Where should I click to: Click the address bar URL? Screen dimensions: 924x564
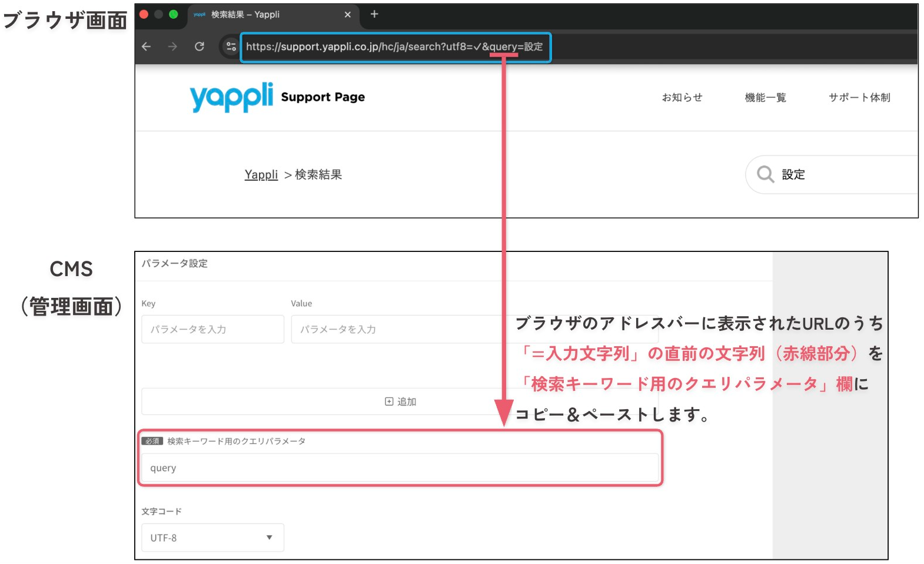click(395, 47)
